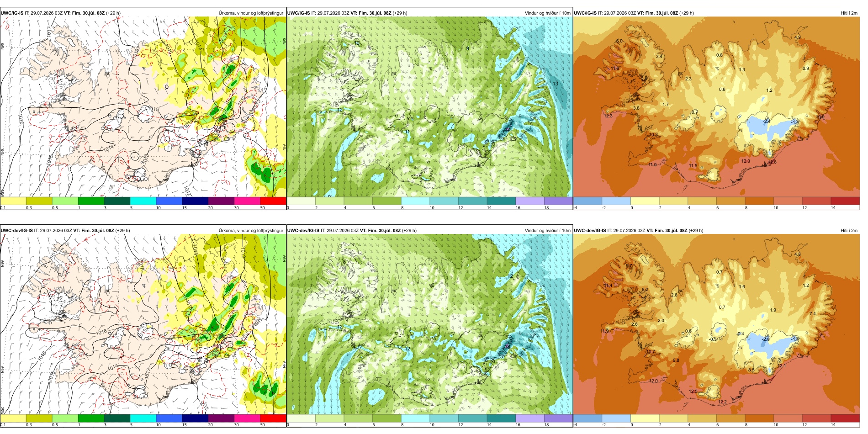This screenshot has width=868, height=434.
Task: Pick the navy 15 swatch in the UWC/IG-IS precipitation legend
Action: (195, 201)
